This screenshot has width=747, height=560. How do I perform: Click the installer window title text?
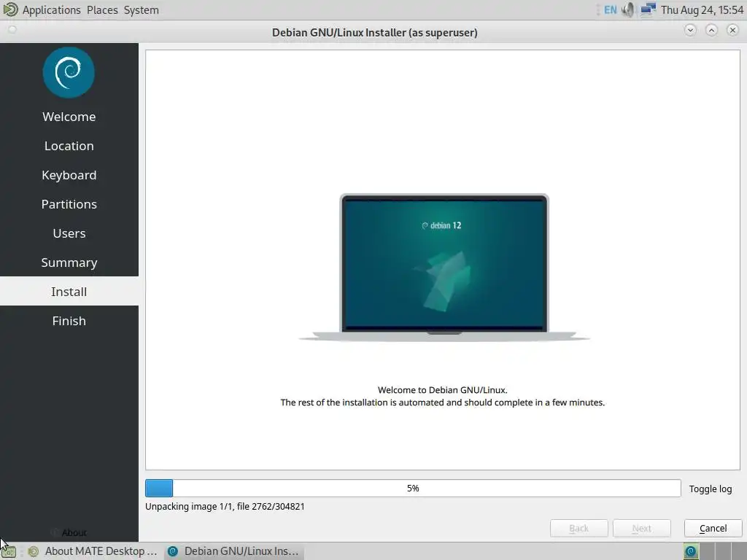click(x=374, y=32)
